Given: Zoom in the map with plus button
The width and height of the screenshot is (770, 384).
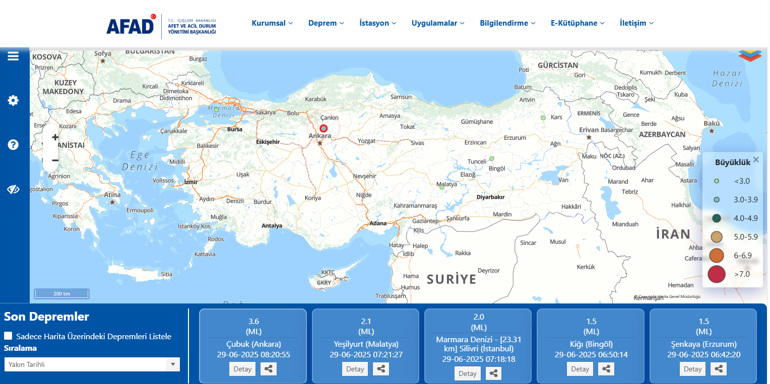Looking at the screenshot, I should (55, 137).
